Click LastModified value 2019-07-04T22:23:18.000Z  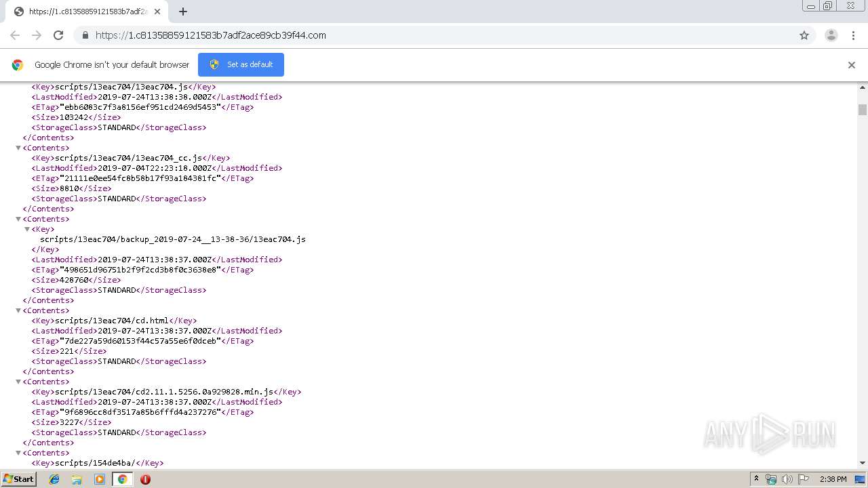tap(155, 168)
